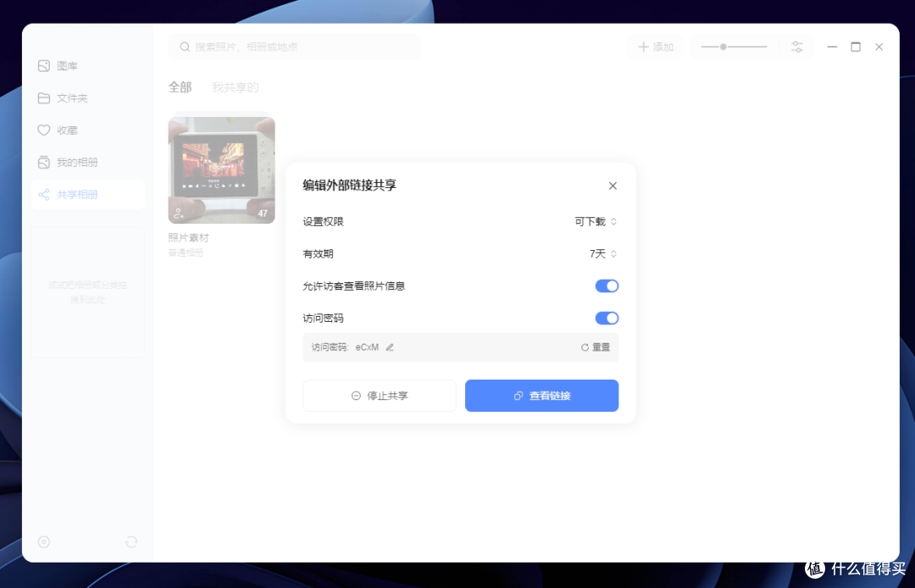This screenshot has width=915, height=588.
Task: Click the album drop zone in sidebar
Action: pyautogui.click(x=87, y=292)
